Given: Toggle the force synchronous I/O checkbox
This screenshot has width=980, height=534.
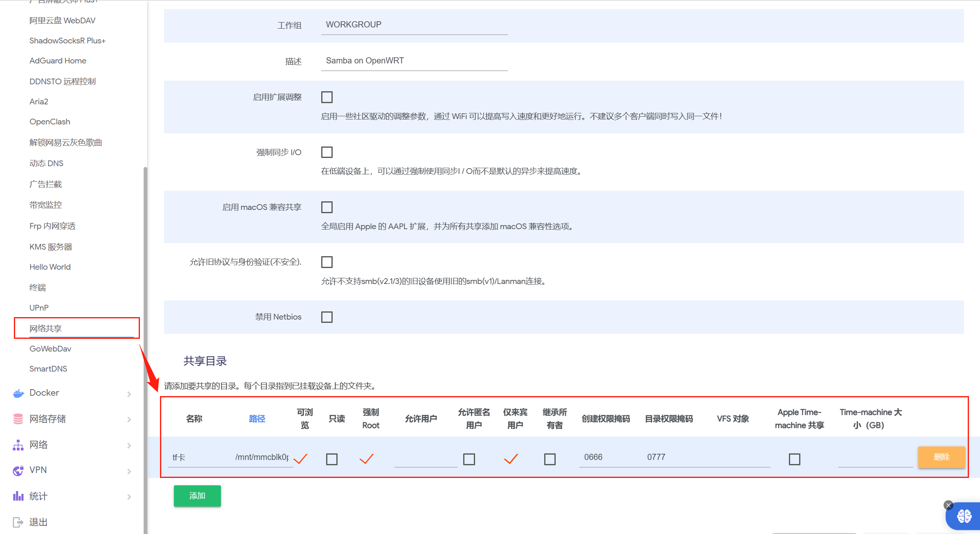Looking at the screenshot, I should point(327,152).
